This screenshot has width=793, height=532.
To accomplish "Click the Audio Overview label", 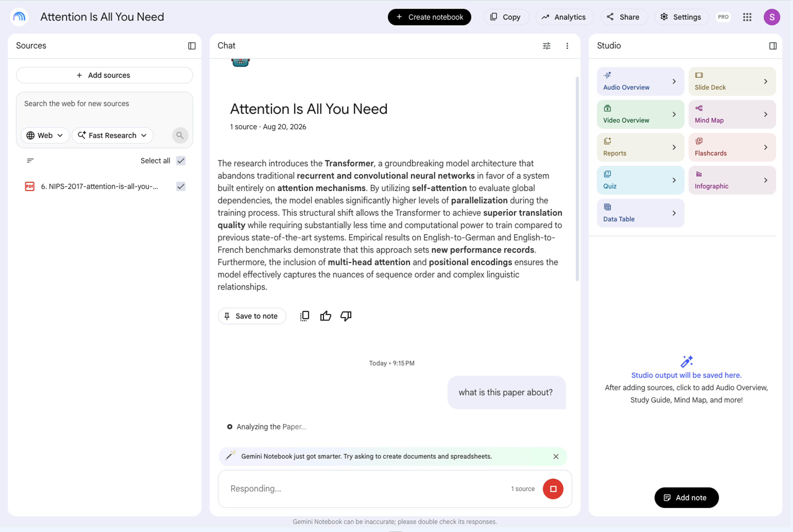I will pyautogui.click(x=626, y=87).
